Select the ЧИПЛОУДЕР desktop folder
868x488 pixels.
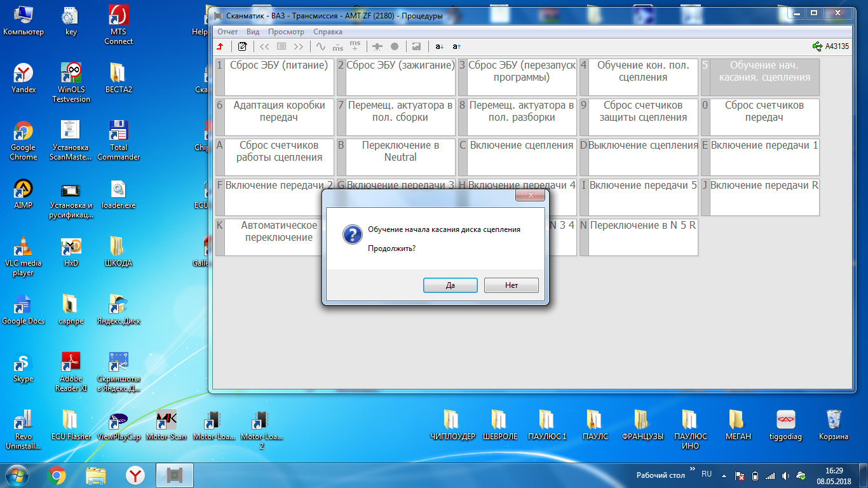point(452,426)
